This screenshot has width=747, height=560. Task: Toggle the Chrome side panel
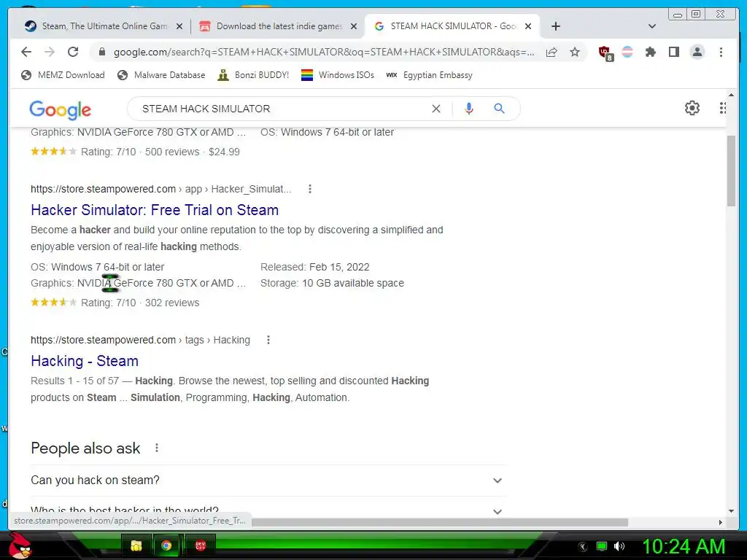click(673, 52)
